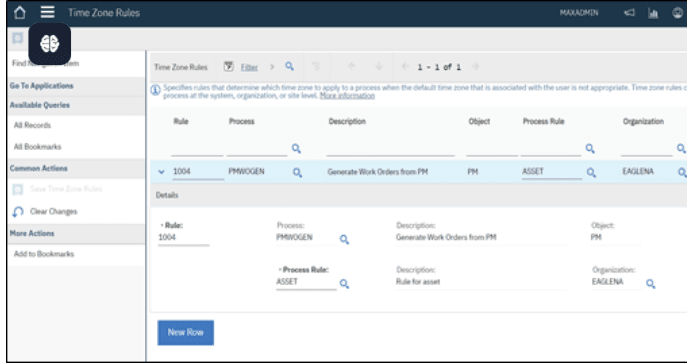Screen dimensions: 687x363
Task: Click the 'Rule for asset' description text
Action: pyautogui.click(x=418, y=282)
